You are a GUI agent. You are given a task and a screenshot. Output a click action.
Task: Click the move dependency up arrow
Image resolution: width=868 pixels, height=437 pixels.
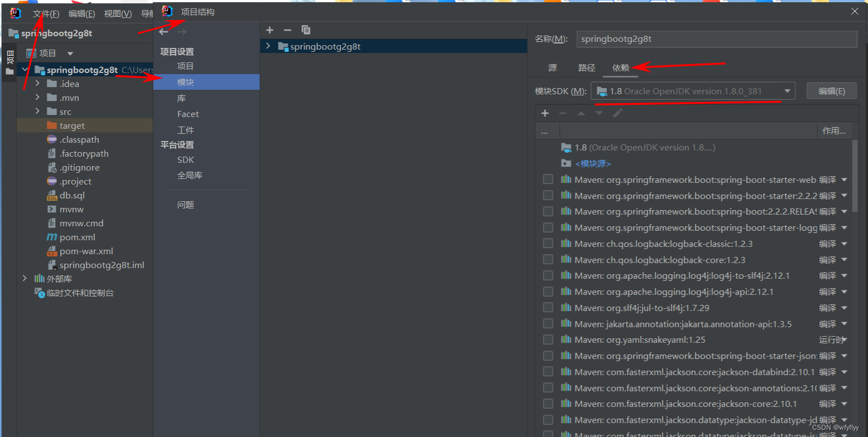click(581, 113)
